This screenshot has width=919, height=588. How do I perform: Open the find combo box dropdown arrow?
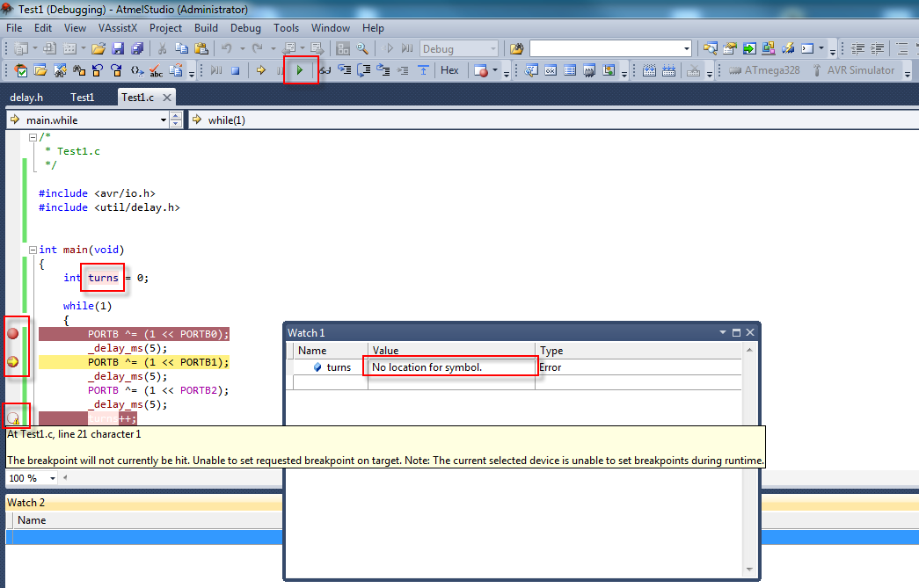[686, 48]
